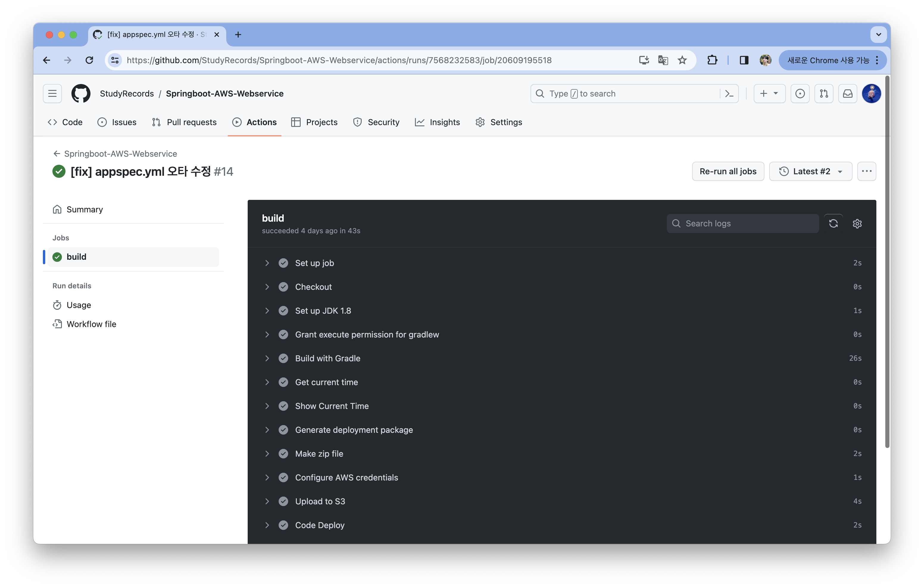
Task: Open the user avatar menu
Action: tap(871, 93)
